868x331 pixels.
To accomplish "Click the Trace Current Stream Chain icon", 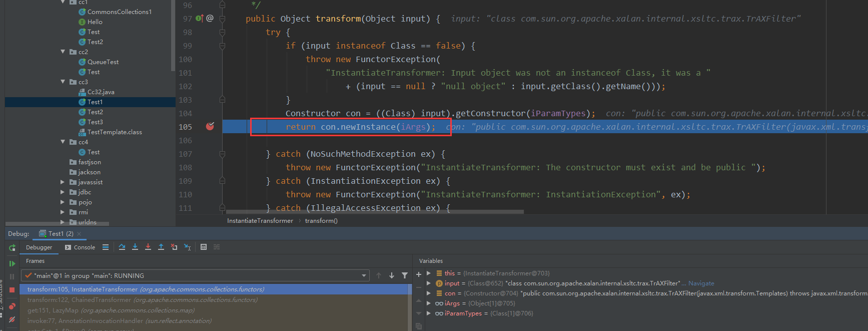I will click(x=217, y=247).
